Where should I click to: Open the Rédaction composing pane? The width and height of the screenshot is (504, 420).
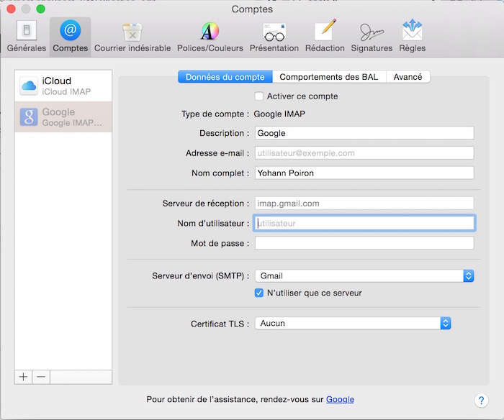(x=325, y=36)
